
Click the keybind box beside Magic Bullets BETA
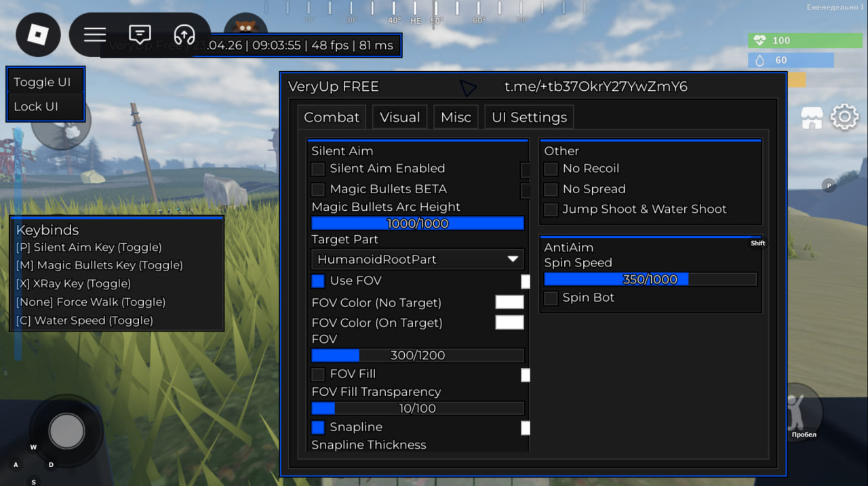tap(525, 190)
